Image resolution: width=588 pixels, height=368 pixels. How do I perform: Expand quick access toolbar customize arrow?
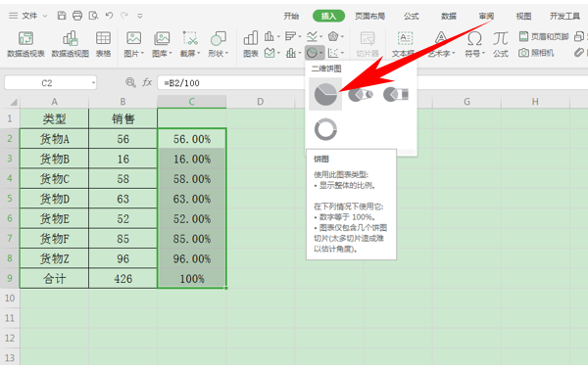point(139,16)
